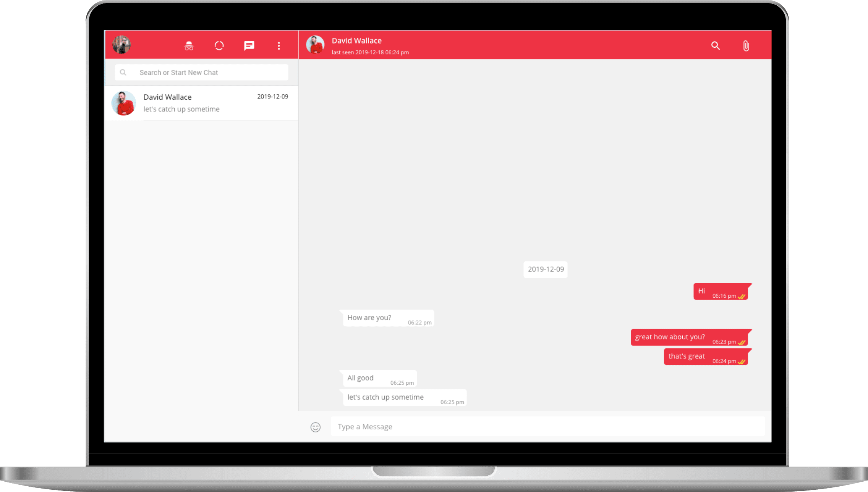Click the '2019-12-09' date chip in the conversation
This screenshot has height=492, width=868.
tap(545, 269)
